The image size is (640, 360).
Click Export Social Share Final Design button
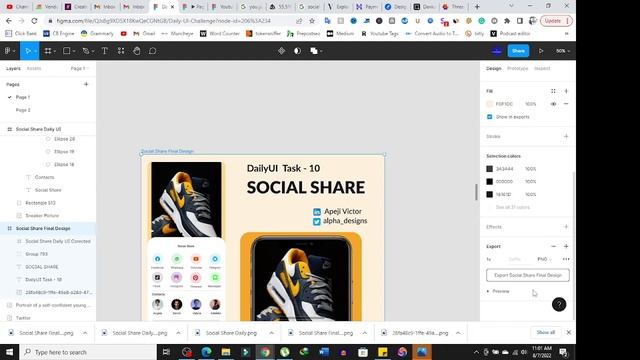click(x=528, y=275)
